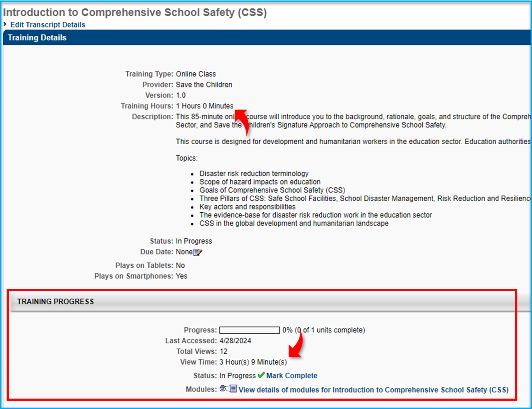Image resolution: width=532 pixels, height=409 pixels.
Task: Select the Training Type value 'Online Class'
Action: [x=196, y=74]
